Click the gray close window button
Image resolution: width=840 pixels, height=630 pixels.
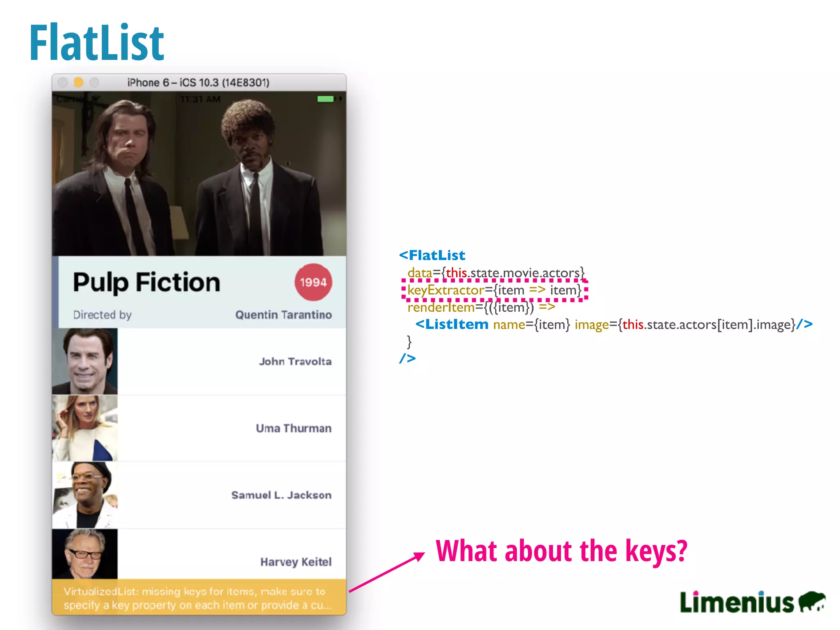coord(63,82)
